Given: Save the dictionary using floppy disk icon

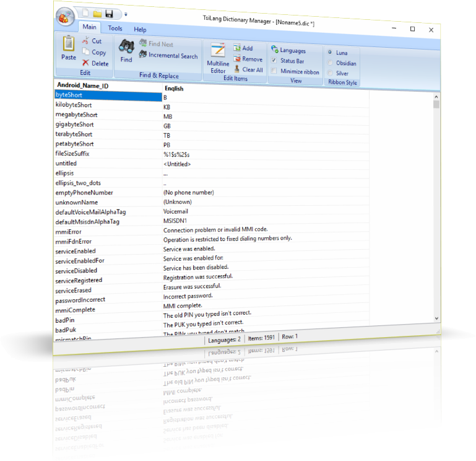Looking at the screenshot, I should point(109,14).
